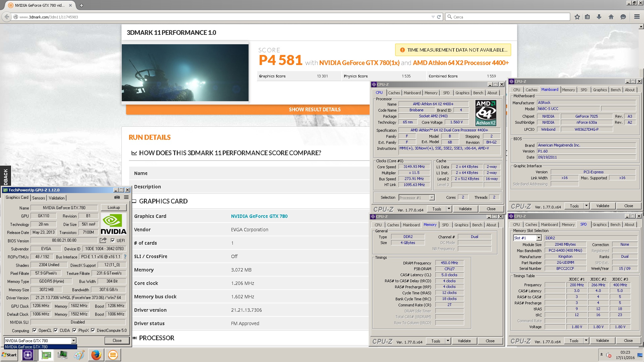Click the Tools button in CPU-Z CPU window

[437, 209]
